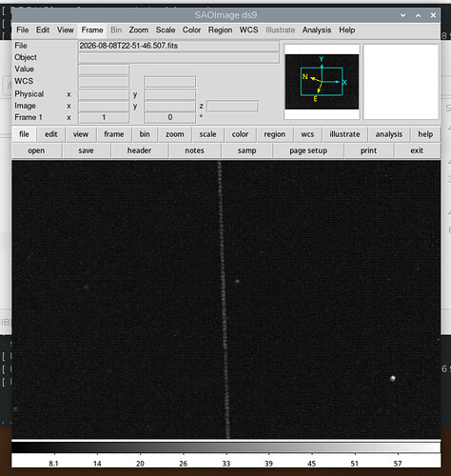Select the 'analysis' button bar tab

pos(389,134)
